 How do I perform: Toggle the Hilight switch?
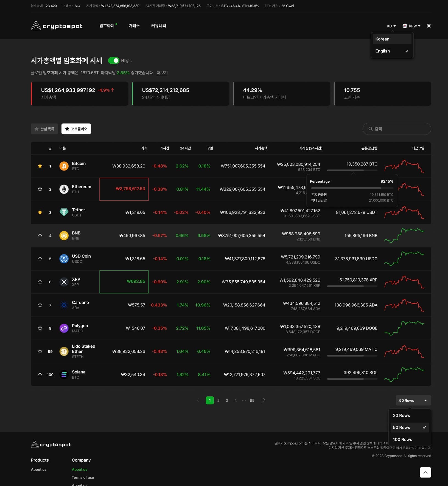click(x=114, y=60)
